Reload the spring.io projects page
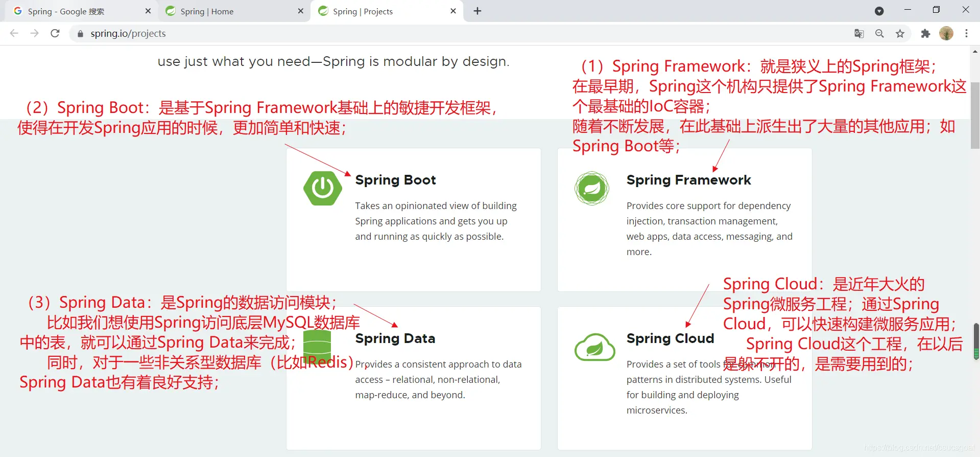Screen dimensions: 980x457 click(x=55, y=33)
